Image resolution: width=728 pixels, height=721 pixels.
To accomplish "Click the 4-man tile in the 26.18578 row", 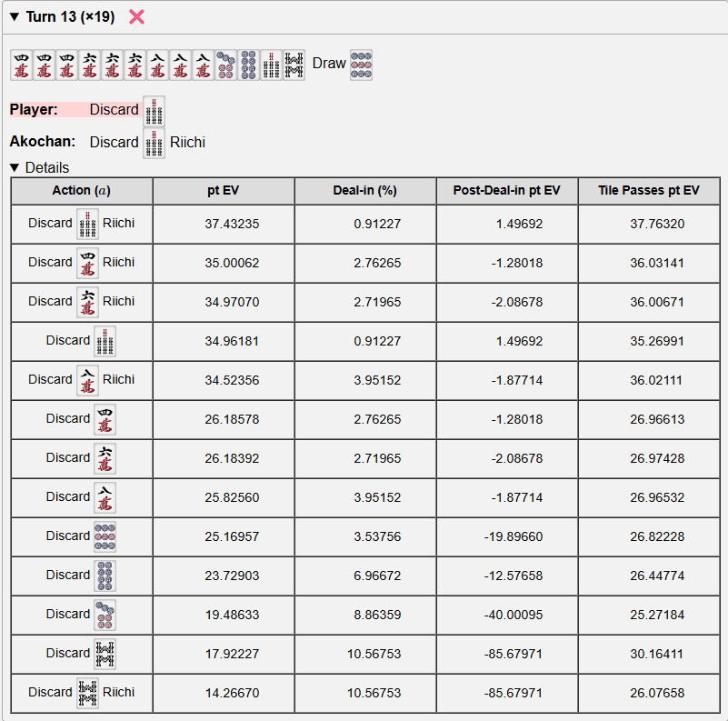I will tap(105, 419).
